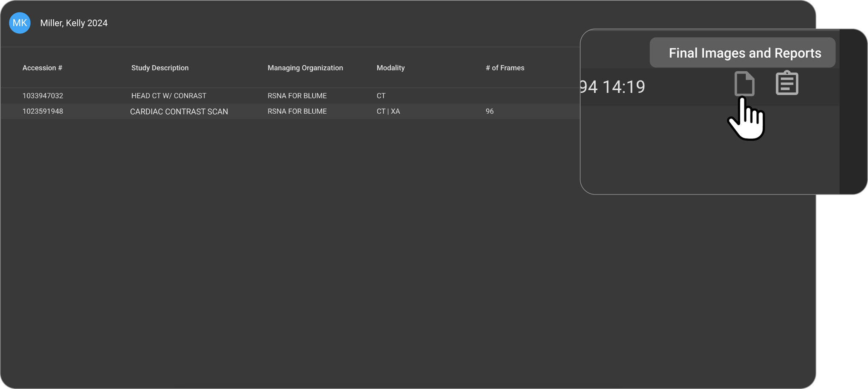The width and height of the screenshot is (868, 389).
Task: Select accession number 1023591948
Action: tap(43, 111)
